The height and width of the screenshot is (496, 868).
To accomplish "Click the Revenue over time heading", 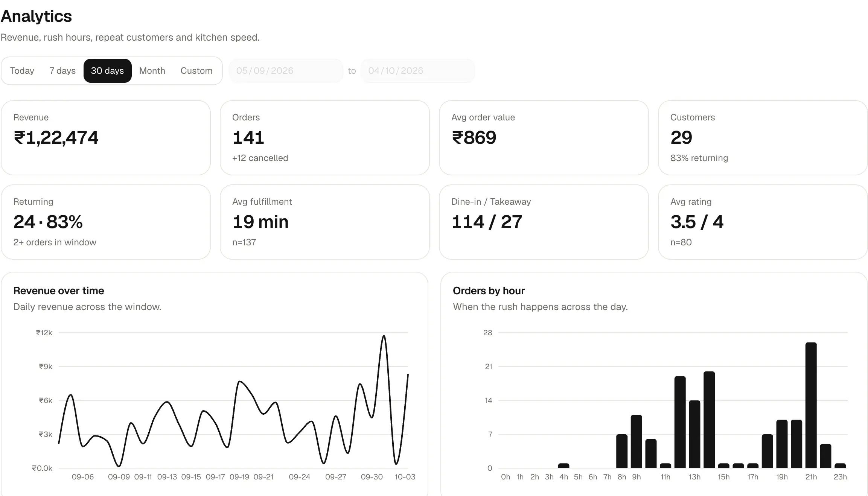I will pos(59,291).
